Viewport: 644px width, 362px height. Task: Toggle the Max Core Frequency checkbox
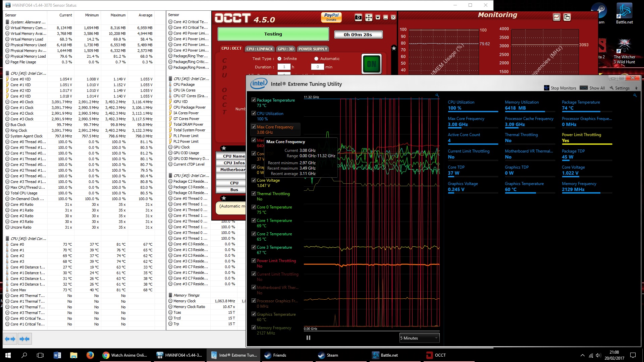[x=254, y=127]
